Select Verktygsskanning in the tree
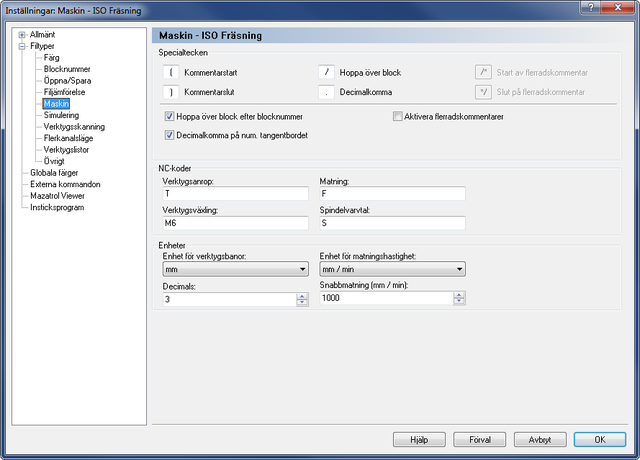640x460 pixels. tap(74, 127)
